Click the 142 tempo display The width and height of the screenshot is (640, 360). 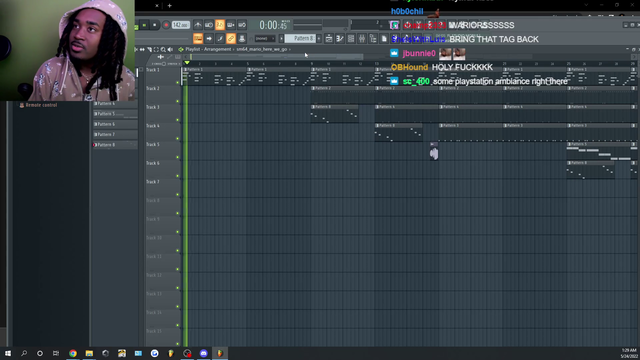pyautogui.click(x=180, y=25)
